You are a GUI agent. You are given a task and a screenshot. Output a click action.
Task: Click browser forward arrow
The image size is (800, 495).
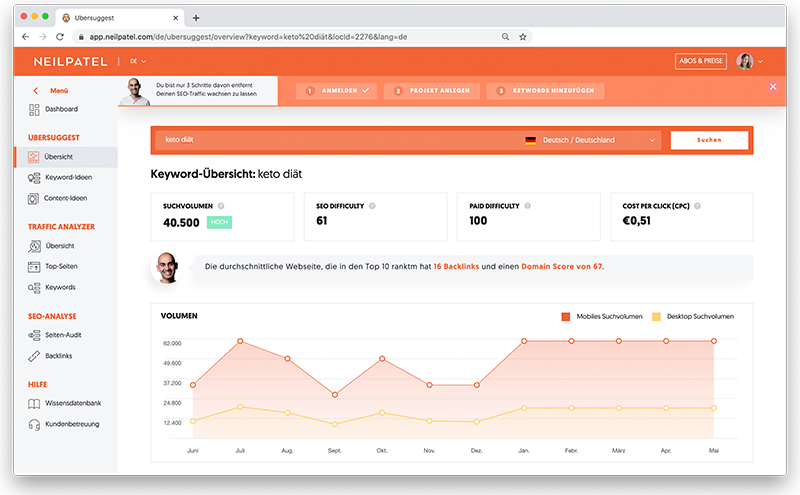[42, 37]
